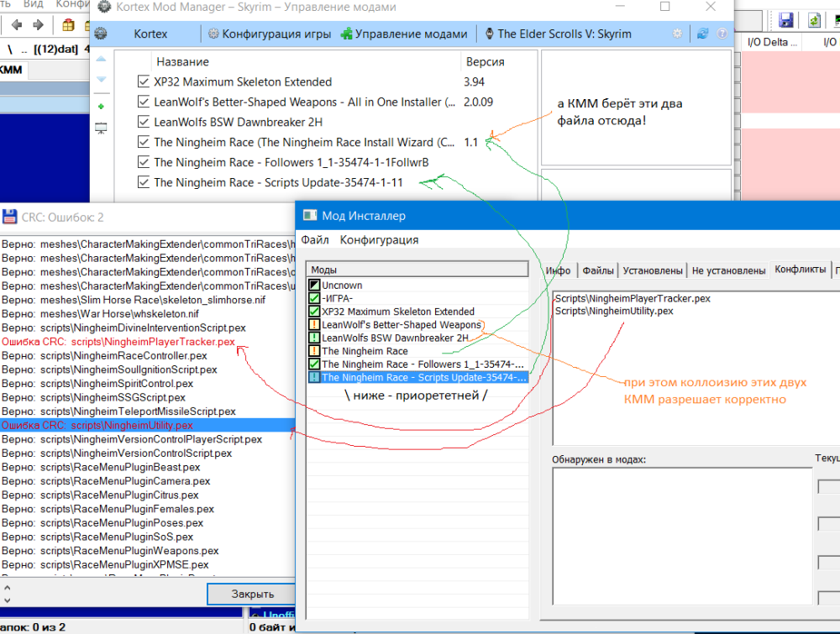This screenshot has width=840, height=634.
Task: Click the forward arrow in background file manager
Action: [x=38, y=24]
